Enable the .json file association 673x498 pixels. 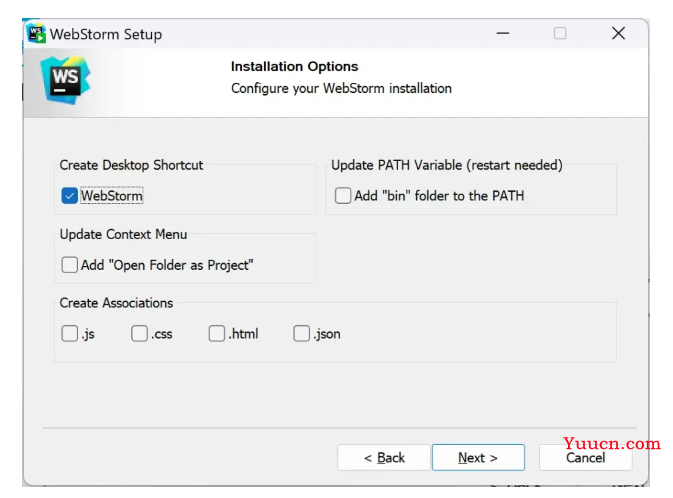(x=301, y=334)
